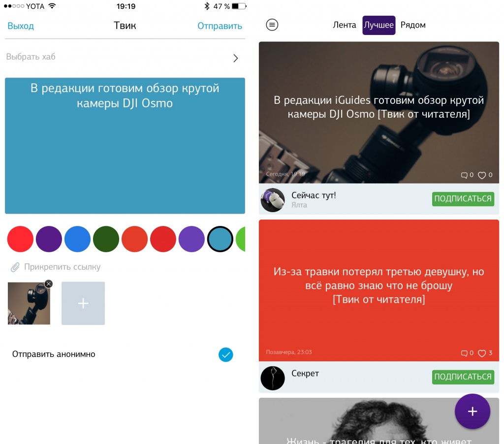
Task: Tap the purple floating plus button
Action: click(x=472, y=411)
